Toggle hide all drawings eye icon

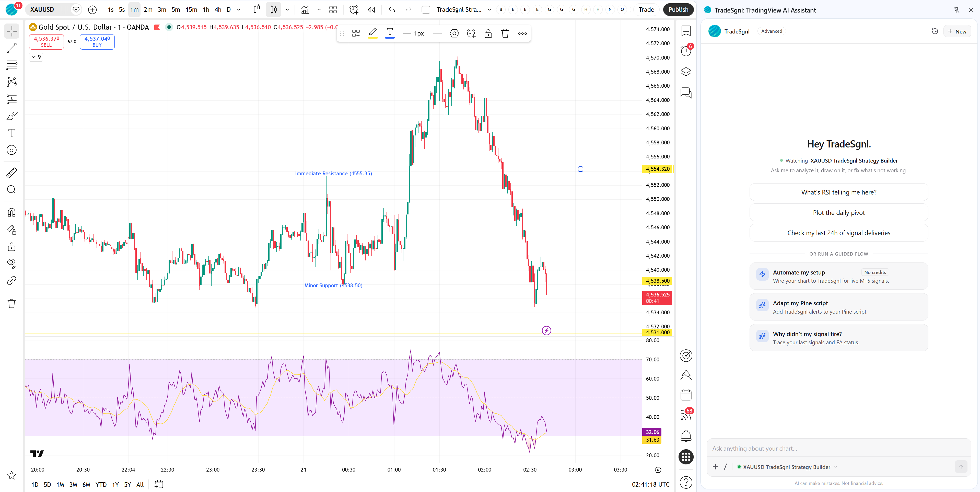pos(11,263)
